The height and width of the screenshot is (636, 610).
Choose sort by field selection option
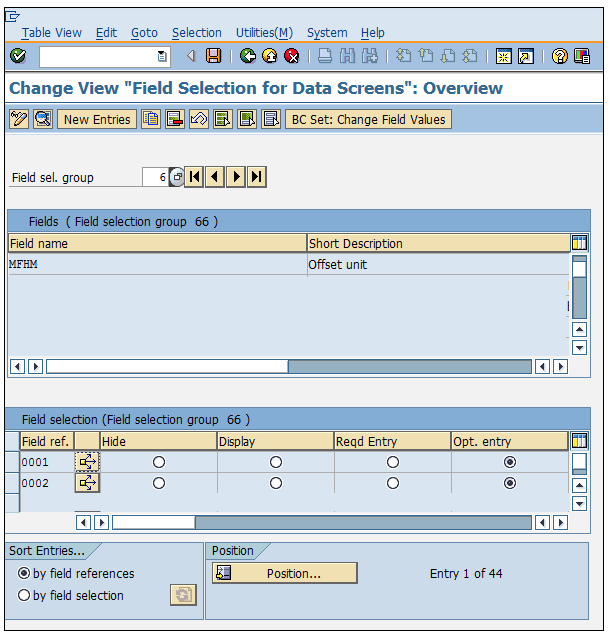(x=24, y=595)
